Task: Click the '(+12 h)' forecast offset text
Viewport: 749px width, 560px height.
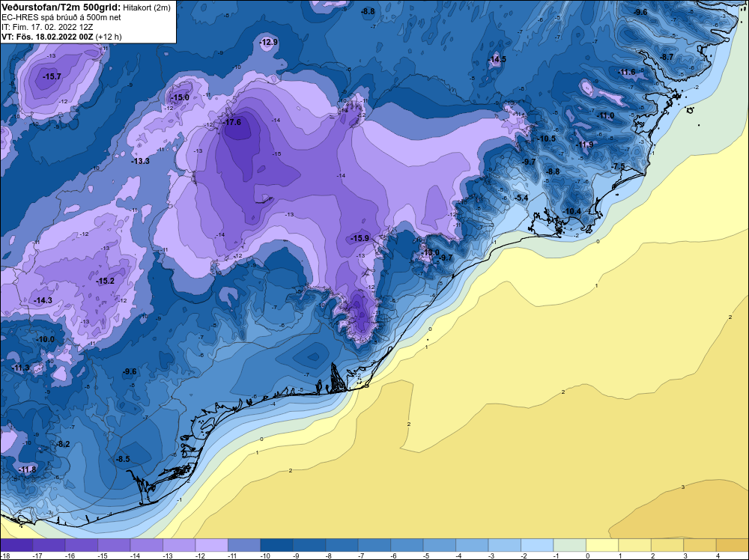Action: pos(109,37)
